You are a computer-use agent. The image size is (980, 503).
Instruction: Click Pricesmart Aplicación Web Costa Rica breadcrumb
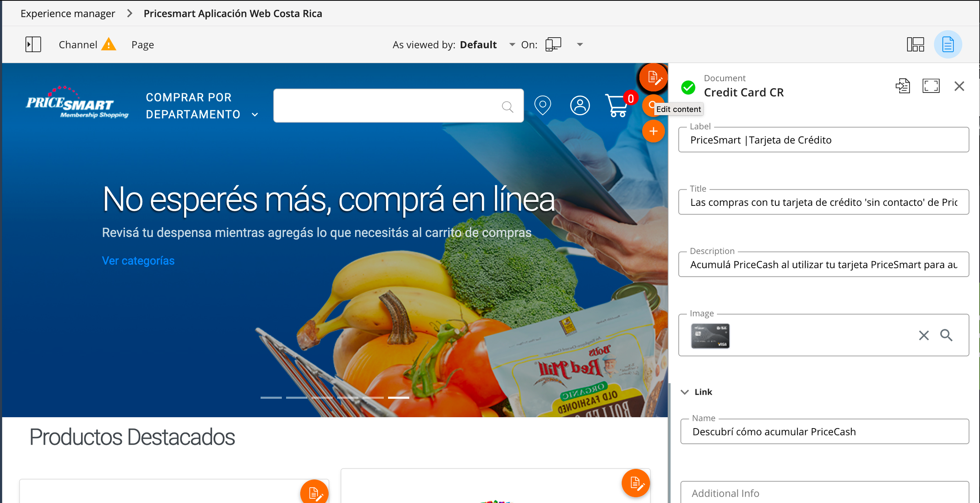pyautogui.click(x=233, y=13)
